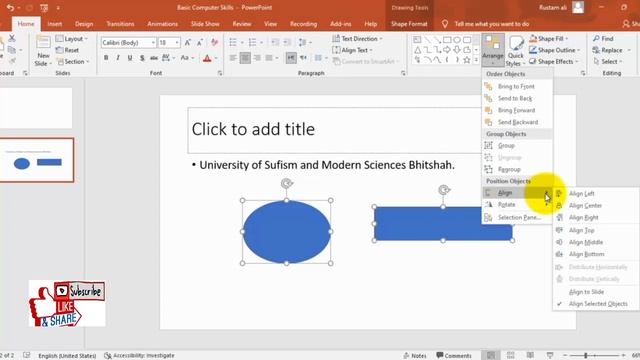
Task: Toggle Strikethrough formatting
Action: pyautogui.click(x=154, y=58)
